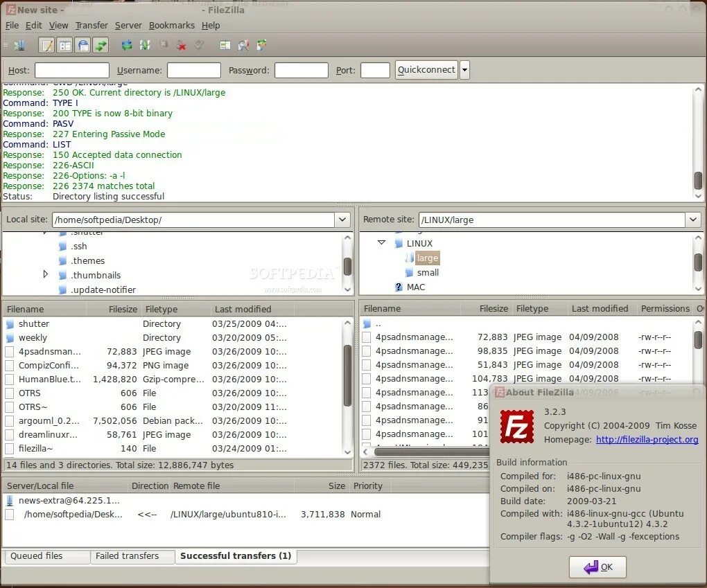The height and width of the screenshot is (588, 707).
Task: Click the server icon beside news-extra@64.225.1
Action: click(10, 501)
